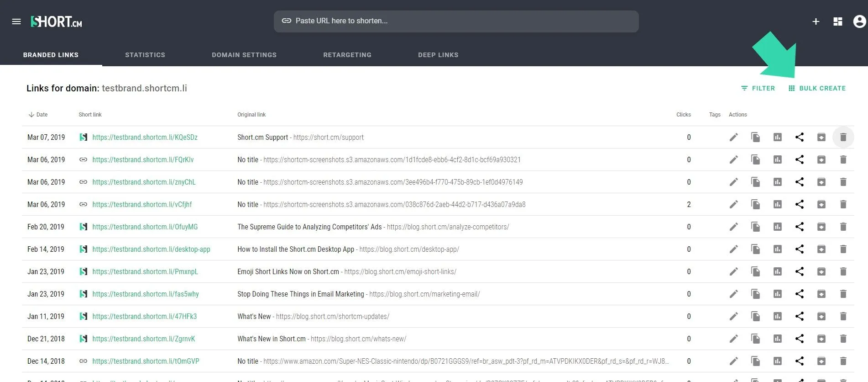
Task: Open short link testbrand.shortcm.li/KQeSDz
Action: (145, 137)
